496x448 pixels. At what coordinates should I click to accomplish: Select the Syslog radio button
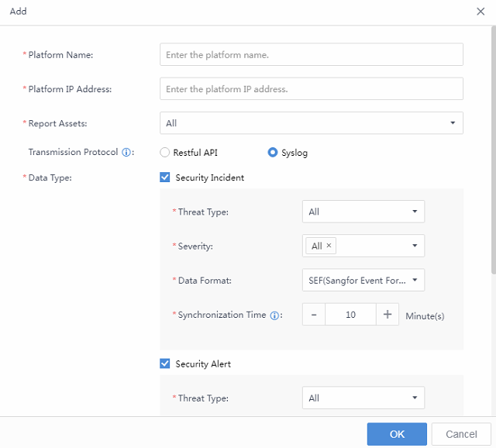pos(273,153)
